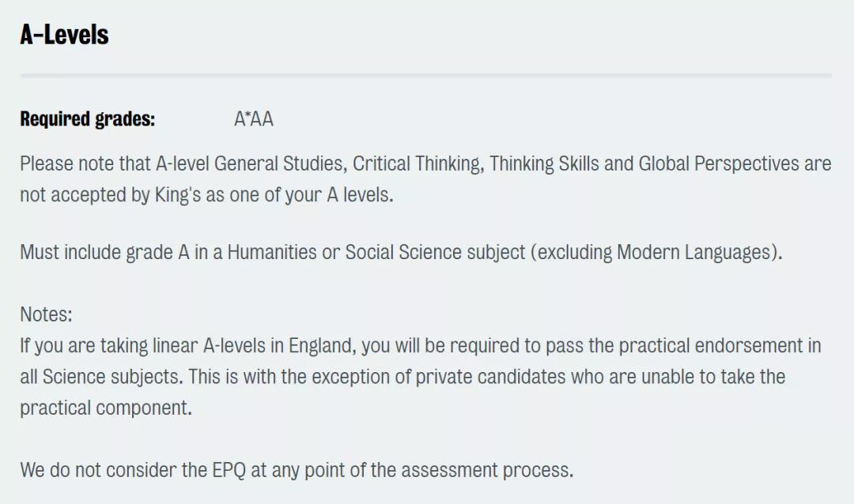The height and width of the screenshot is (504, 854).
Task: Click the horizontal divider under A-Levels
Action: point(426,75)
